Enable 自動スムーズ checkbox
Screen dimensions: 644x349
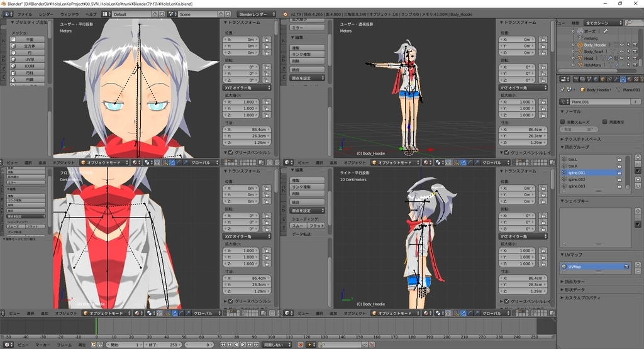563,122
